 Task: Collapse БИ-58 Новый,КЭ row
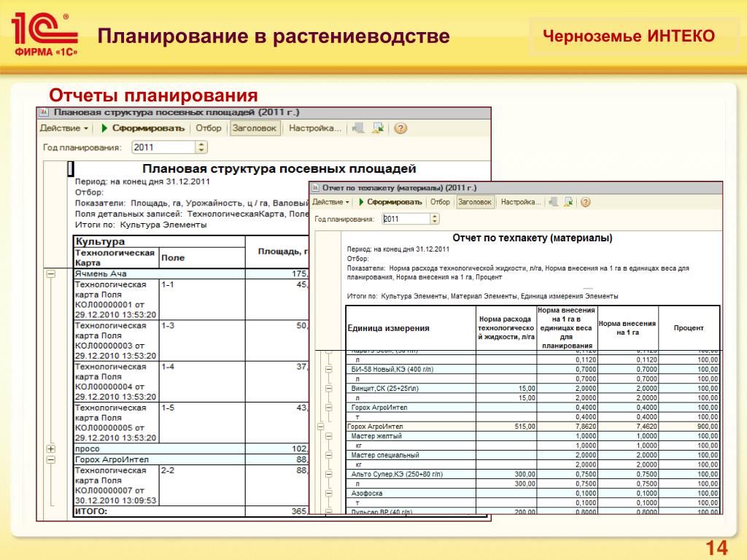(x=329, y=370)
